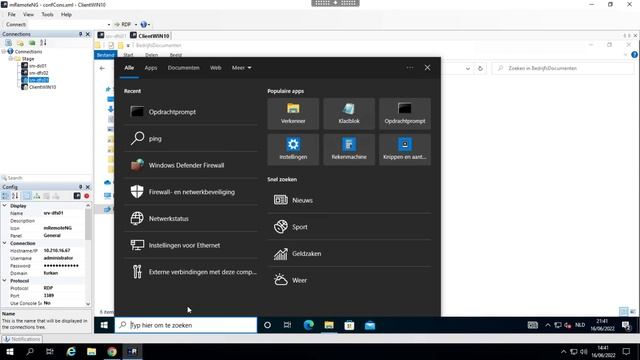The image size is (640, 360).
Task: Open Nieuws quick search
Action: pyautogui.click(x=349, y=200)
